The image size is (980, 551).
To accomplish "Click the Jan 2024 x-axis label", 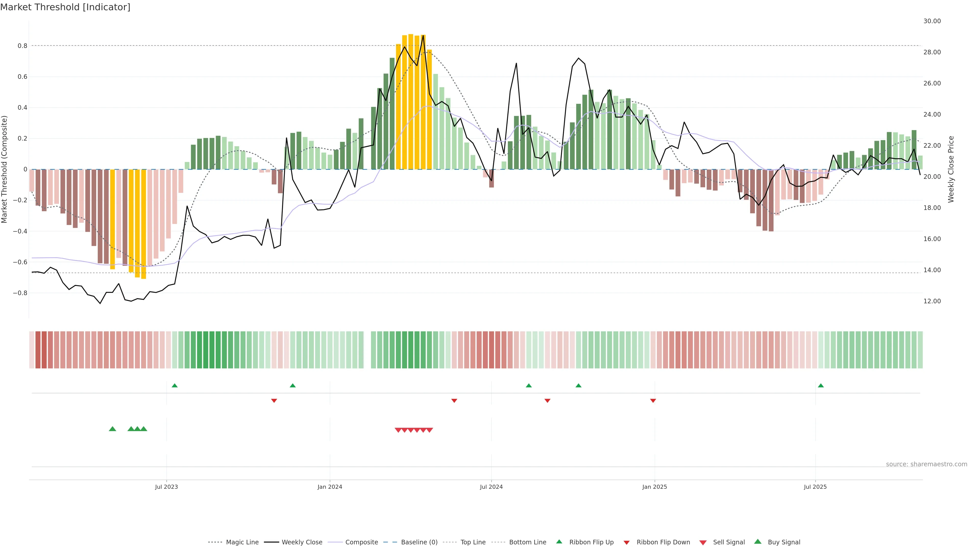I will click(x=330, y=487).
